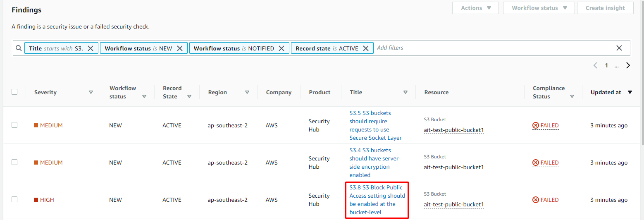Click FAILED status icon for S3.8 finding
Screen dimensions: 644x220
pyautogui.click(x=536, y=200)
